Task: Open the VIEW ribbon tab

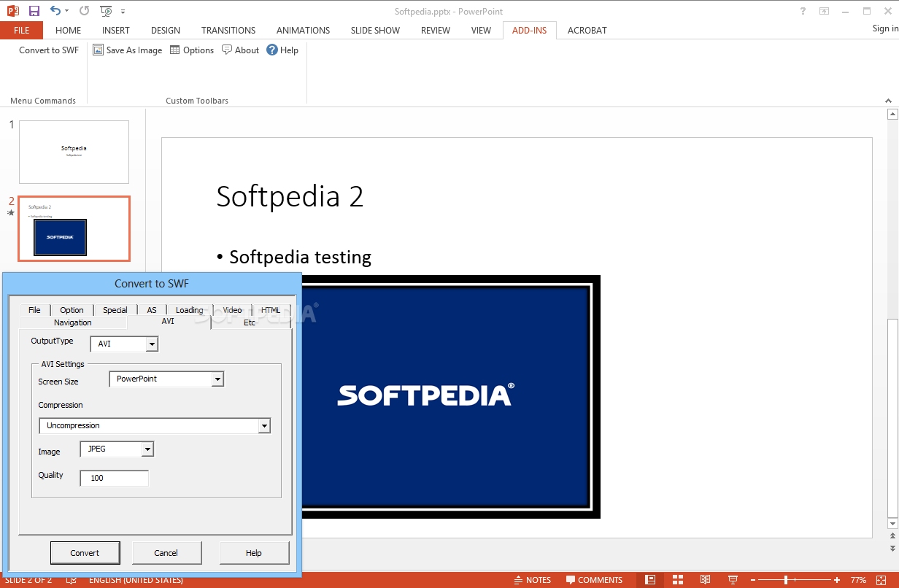Action: coord(481,31)
